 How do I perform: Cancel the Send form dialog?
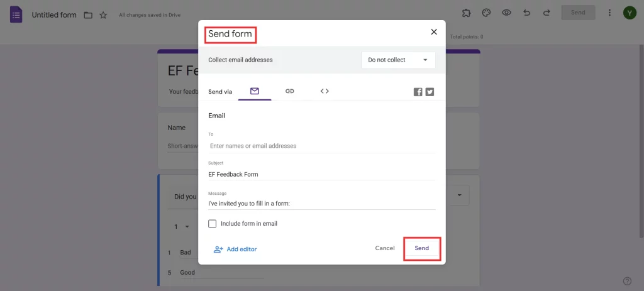pyautogui.click(x=385, y=248)
